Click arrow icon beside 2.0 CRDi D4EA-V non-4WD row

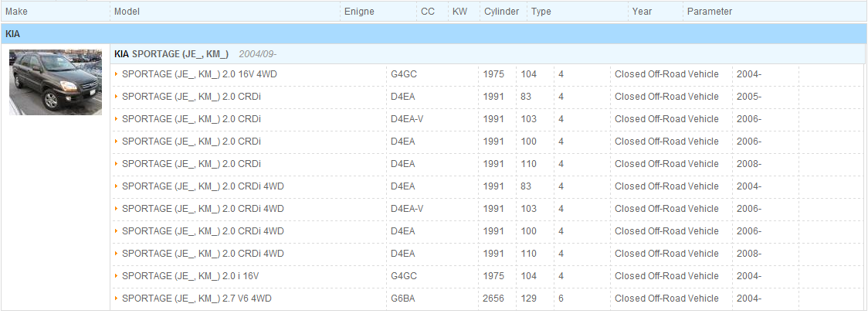pyautogui.click(x=117, y=119)
